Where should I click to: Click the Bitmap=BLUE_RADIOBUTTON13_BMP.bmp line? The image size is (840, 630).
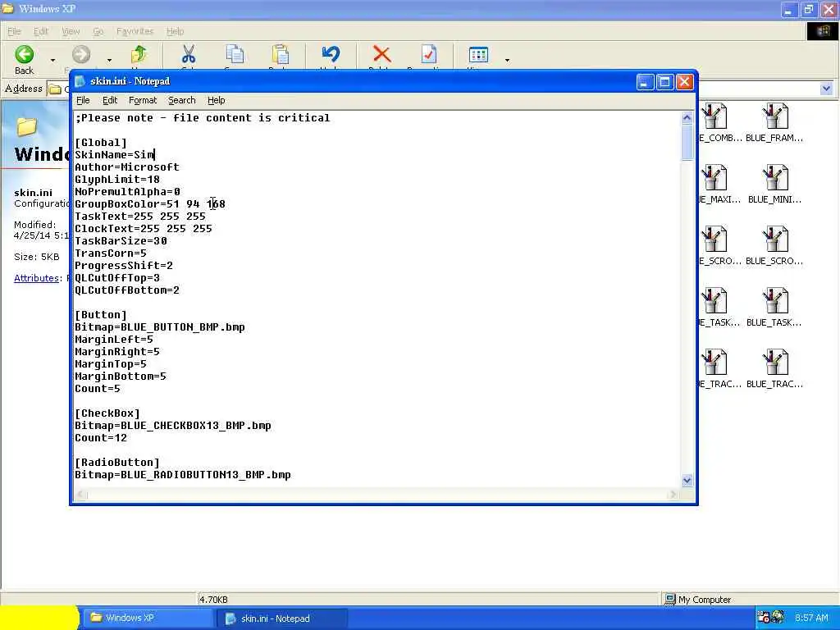[183, 475]
